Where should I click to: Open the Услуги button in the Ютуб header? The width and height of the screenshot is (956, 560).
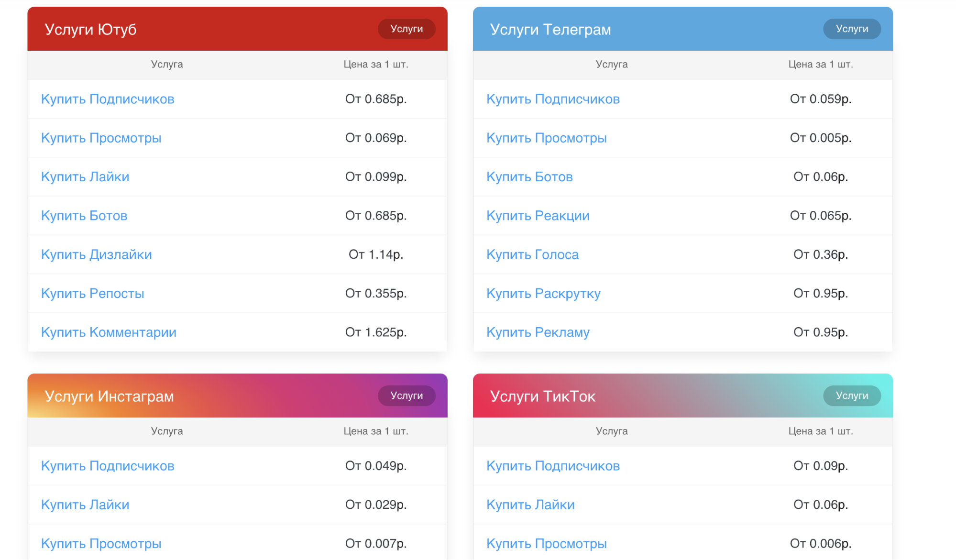[407, 29]
